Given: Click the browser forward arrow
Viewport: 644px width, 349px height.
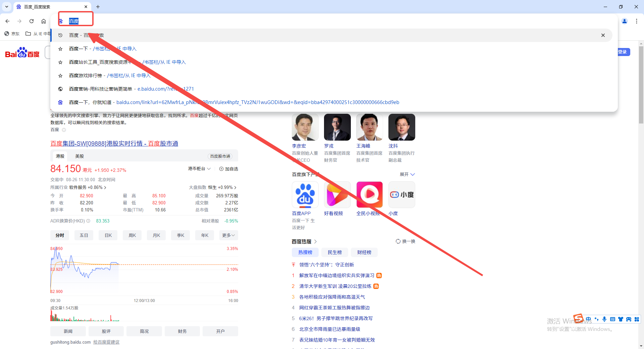Looking at the screenshot, I should (19, 21).
